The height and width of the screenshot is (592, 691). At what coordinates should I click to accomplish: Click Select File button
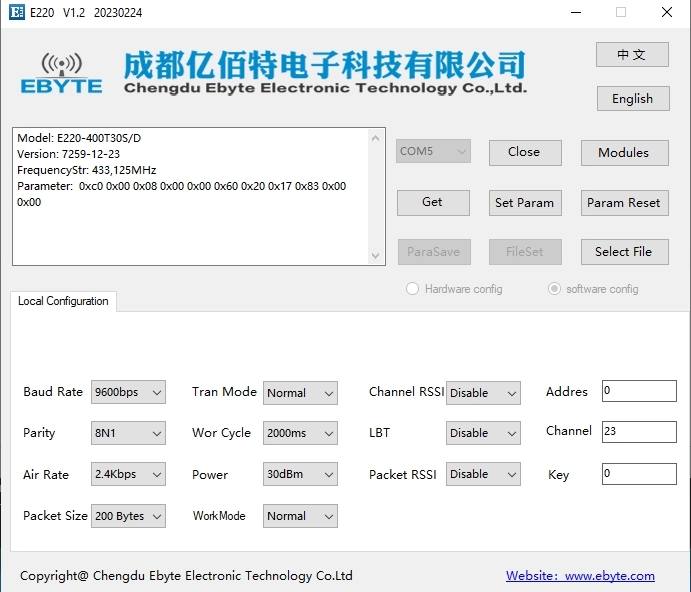(x=624, y=252)
